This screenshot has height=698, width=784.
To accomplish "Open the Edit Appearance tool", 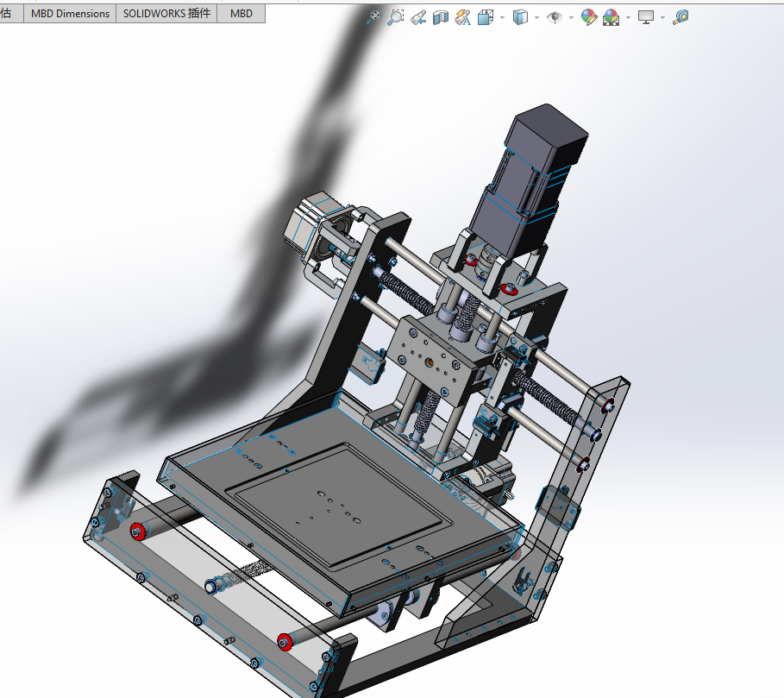I will pos(589,17).
